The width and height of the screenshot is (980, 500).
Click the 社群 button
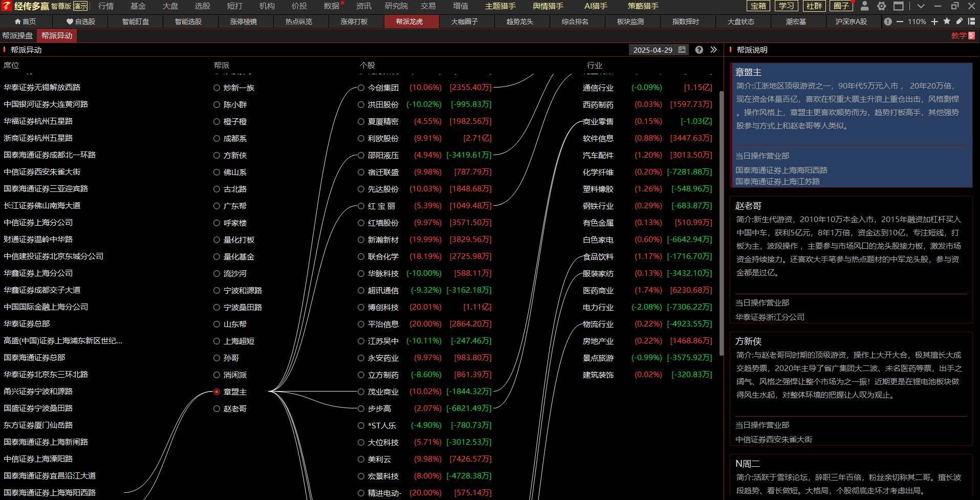(x=814, y=6)
